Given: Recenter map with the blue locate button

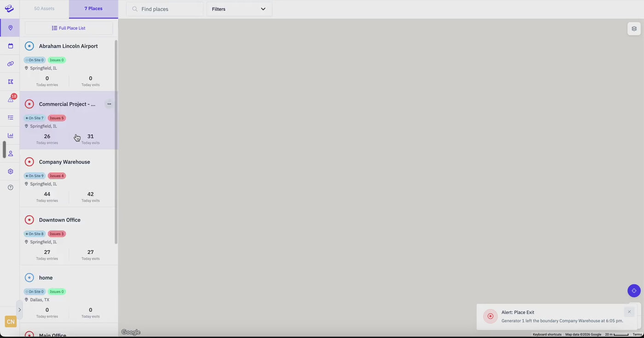Looking at the screenshot, I should point(634,291).
